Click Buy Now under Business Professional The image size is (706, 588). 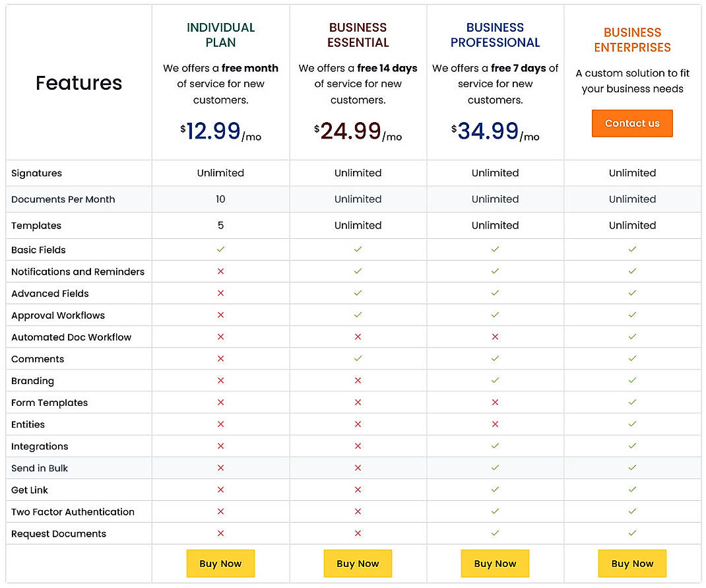pyautogui.click(x=495, y=563)
